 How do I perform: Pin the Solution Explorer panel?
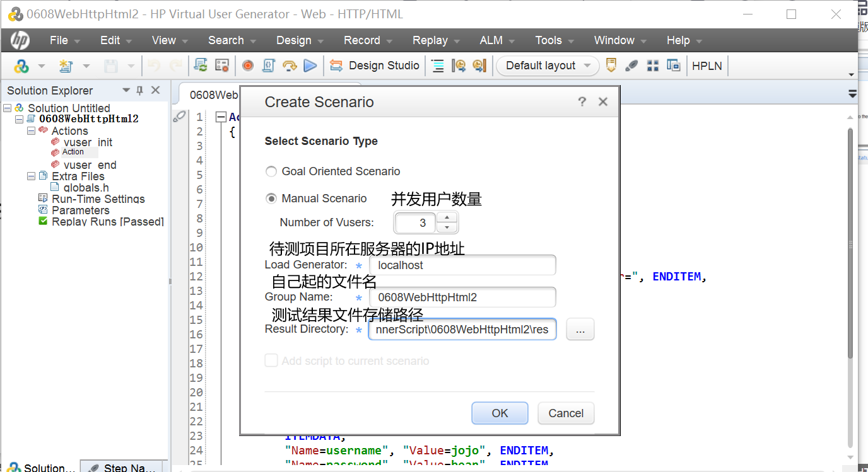coord(140,90)
